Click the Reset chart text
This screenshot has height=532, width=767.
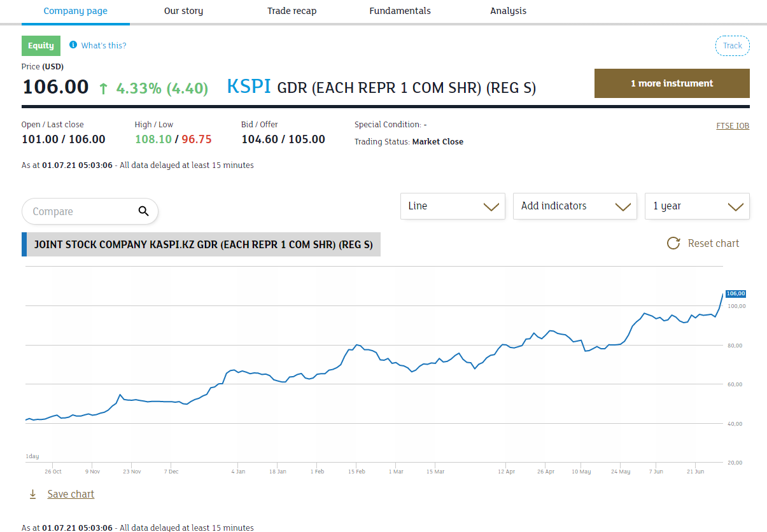714,243
